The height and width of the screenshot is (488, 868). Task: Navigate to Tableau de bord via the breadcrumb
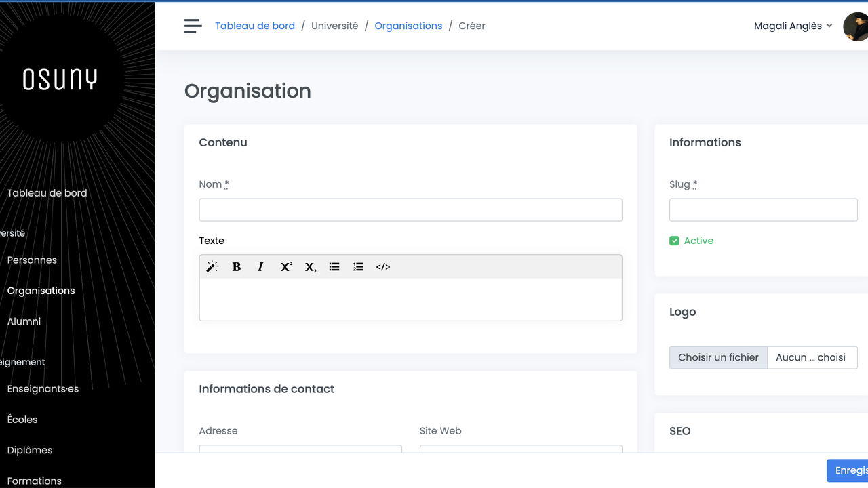(x=255, y=26)
